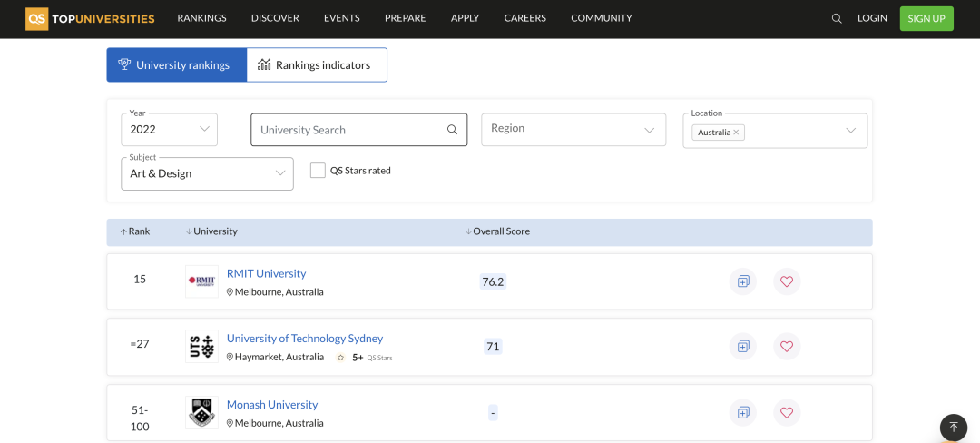The width and height of the screenshot is (980, 443).
Task: Click RMIT overall score 76.2
Action: [x=493, y=281]
